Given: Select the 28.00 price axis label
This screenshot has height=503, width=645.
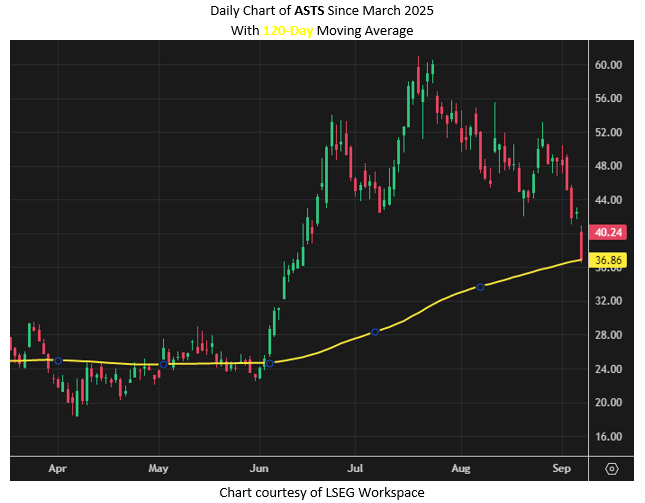Looking at the screenshot, I should click(608, 335).
